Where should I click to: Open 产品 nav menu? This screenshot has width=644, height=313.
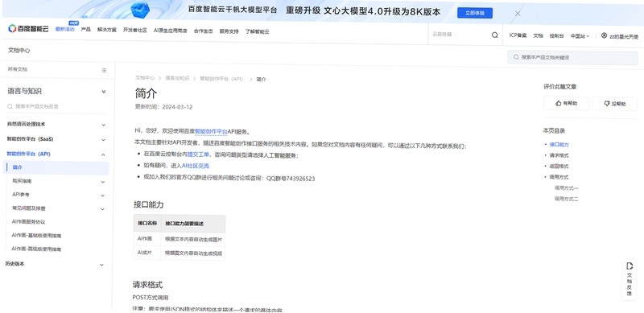(x=86, y=30)
